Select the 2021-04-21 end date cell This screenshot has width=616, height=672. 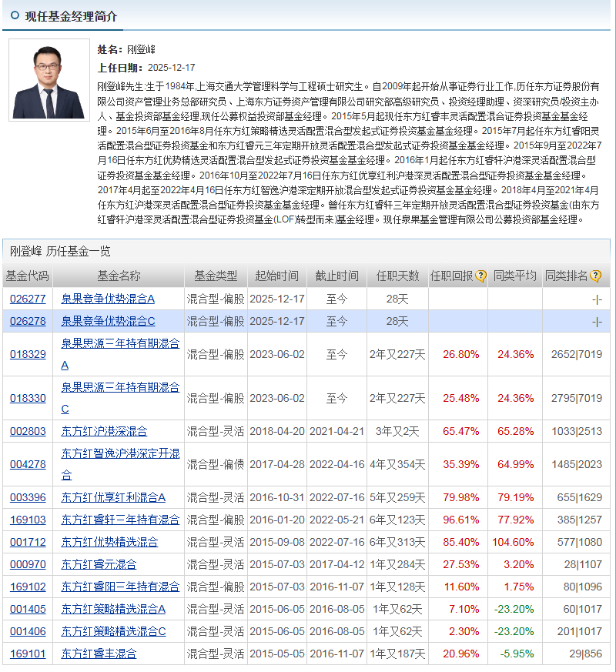click(337, 431)
